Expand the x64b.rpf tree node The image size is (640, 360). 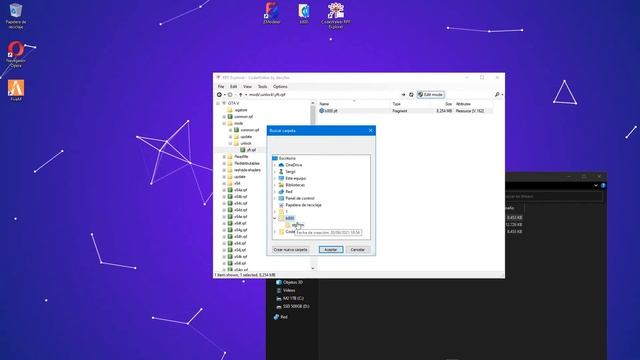coord(224,197)
